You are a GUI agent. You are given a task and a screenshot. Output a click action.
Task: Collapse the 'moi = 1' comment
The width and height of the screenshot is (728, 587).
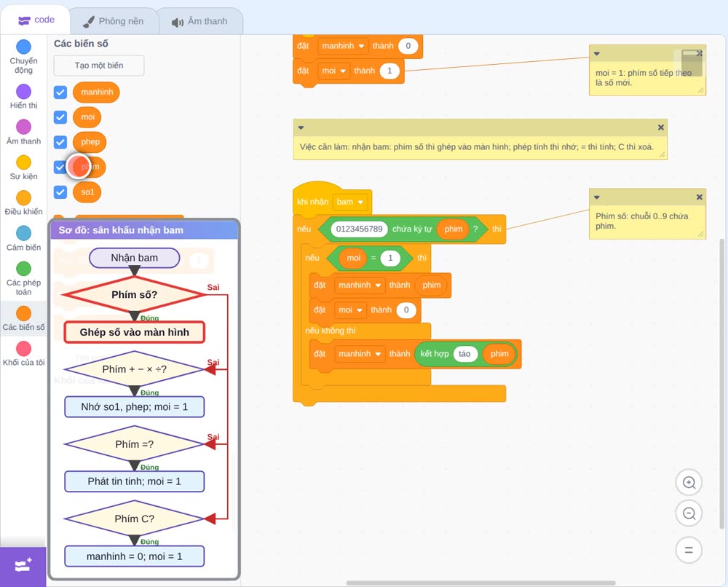click(597, 53)
